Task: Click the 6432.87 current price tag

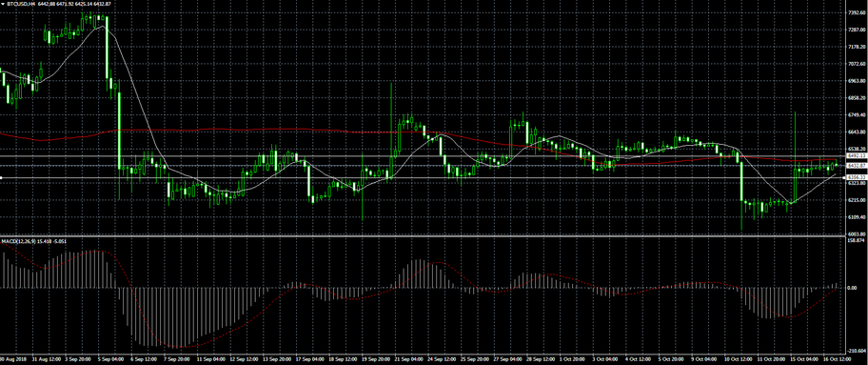Action: 857,165
